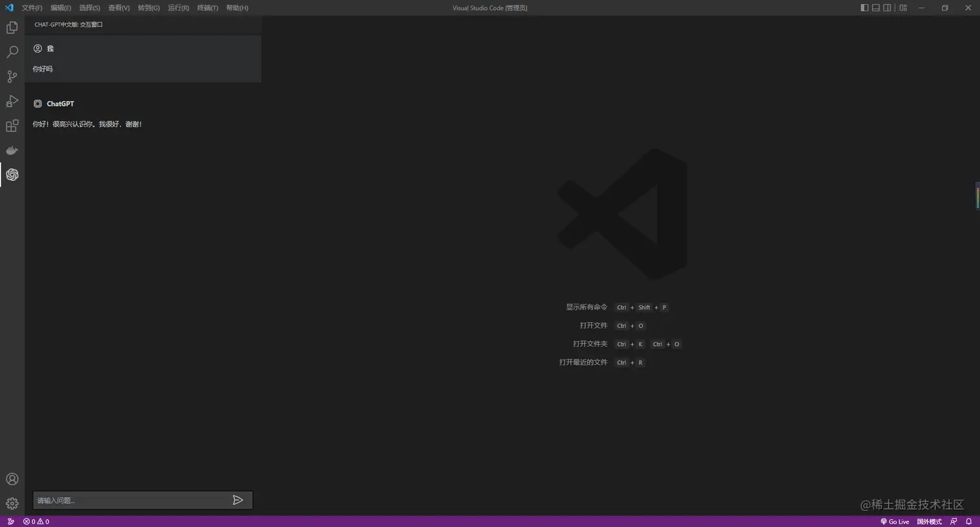Open the remote window indicator in status bar
Screen dimensions: 980x527
[x=10, y=521]
